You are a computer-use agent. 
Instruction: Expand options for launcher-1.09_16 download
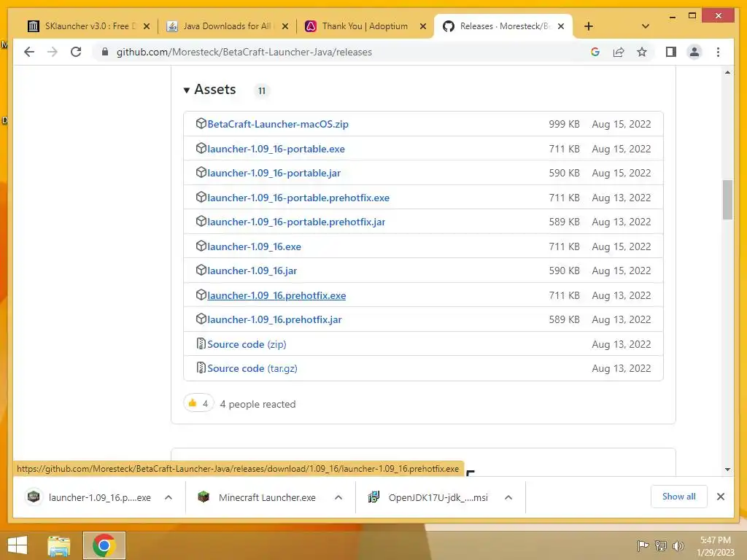(x=169, y=497)
